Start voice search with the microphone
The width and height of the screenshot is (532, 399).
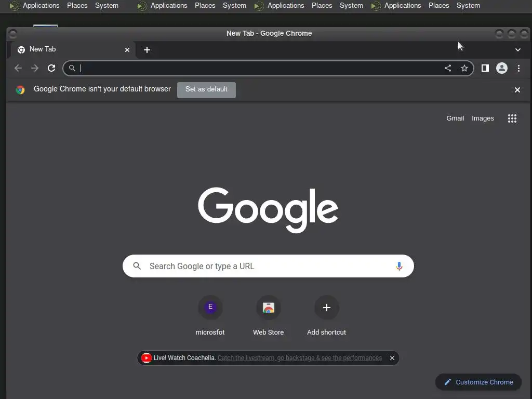coord(399,267)
